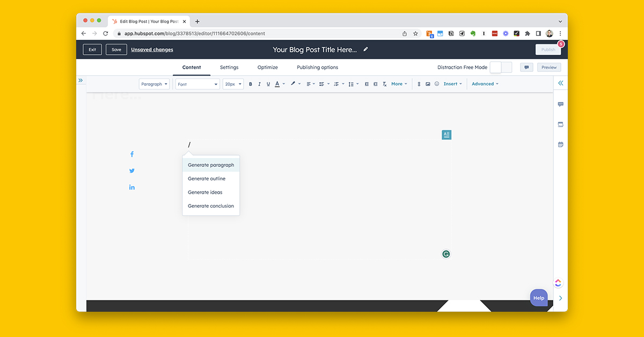Bookmark this page with the star icon
Image resolution: width=644 pixels, height=337 pixels.
pyautogui.click(x=415, y=33)
